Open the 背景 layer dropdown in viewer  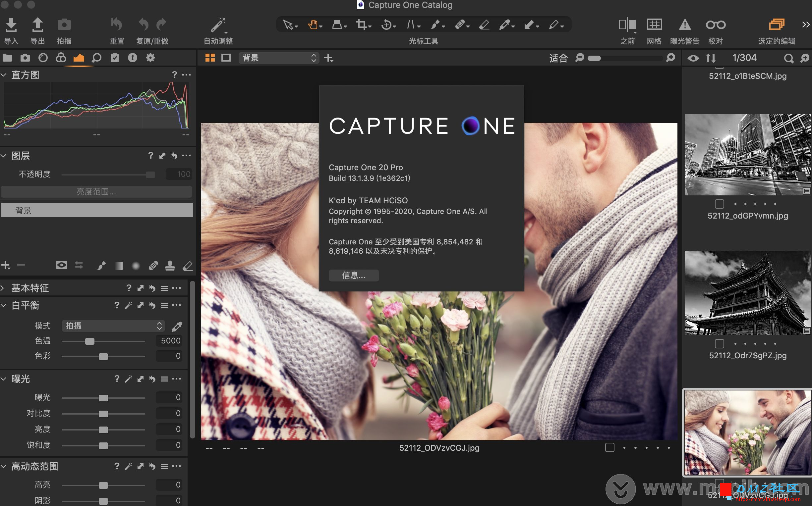[x=279, y=58]
